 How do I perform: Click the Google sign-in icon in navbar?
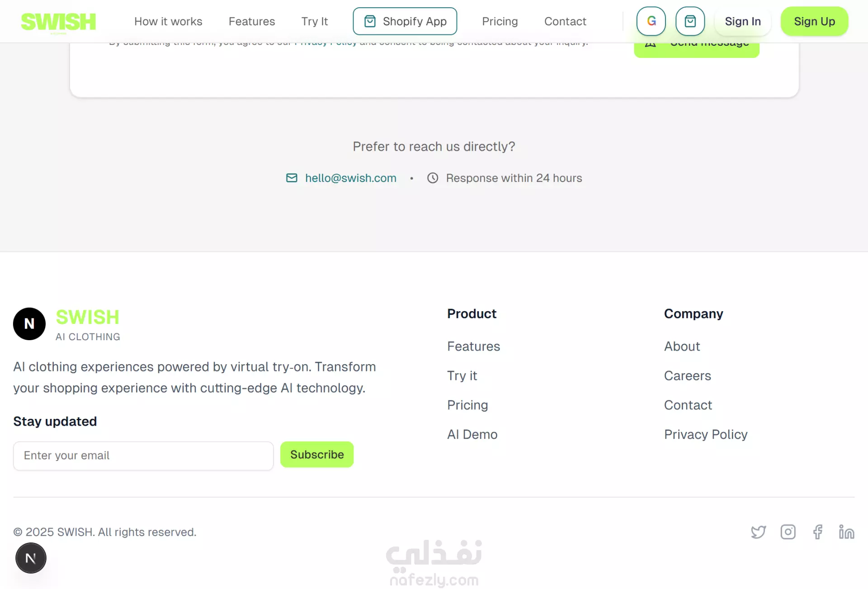[x=651, y=21]
